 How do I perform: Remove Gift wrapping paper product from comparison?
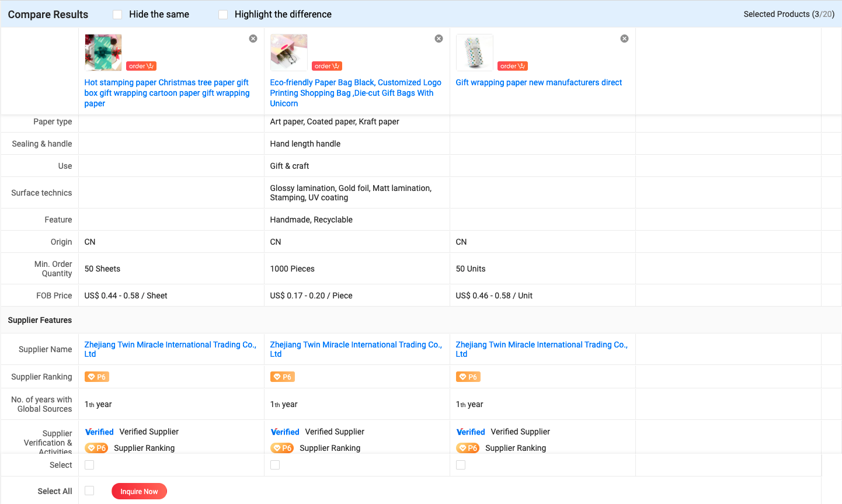coord(624,39)
